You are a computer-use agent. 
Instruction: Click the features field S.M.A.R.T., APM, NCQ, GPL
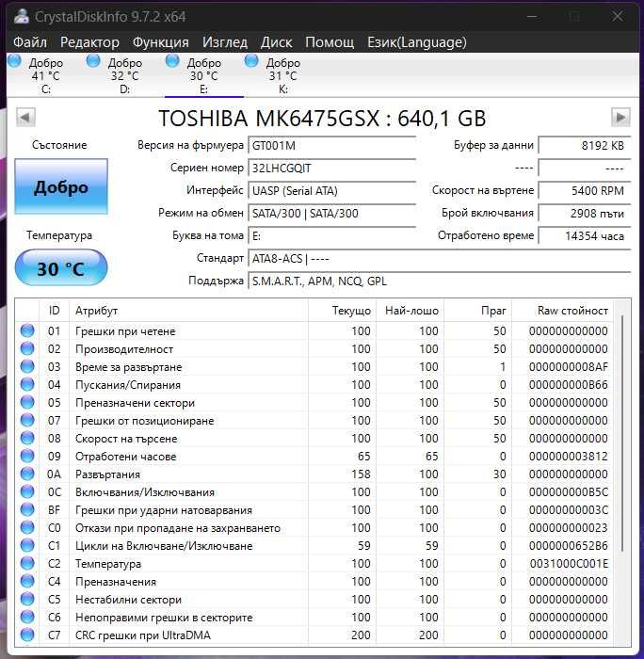tap(440, 281)
